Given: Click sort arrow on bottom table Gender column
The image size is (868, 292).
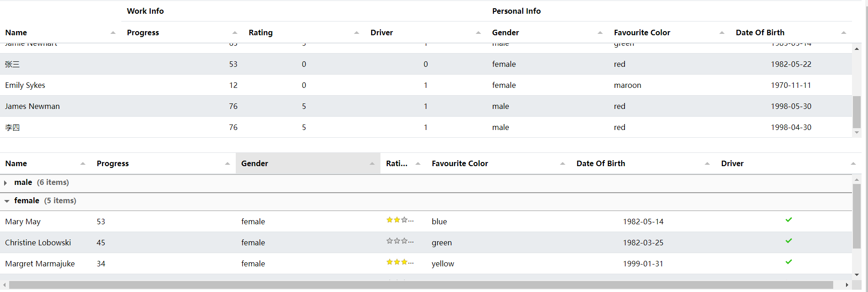Looking at the screenshot, I should click(372, 164).
